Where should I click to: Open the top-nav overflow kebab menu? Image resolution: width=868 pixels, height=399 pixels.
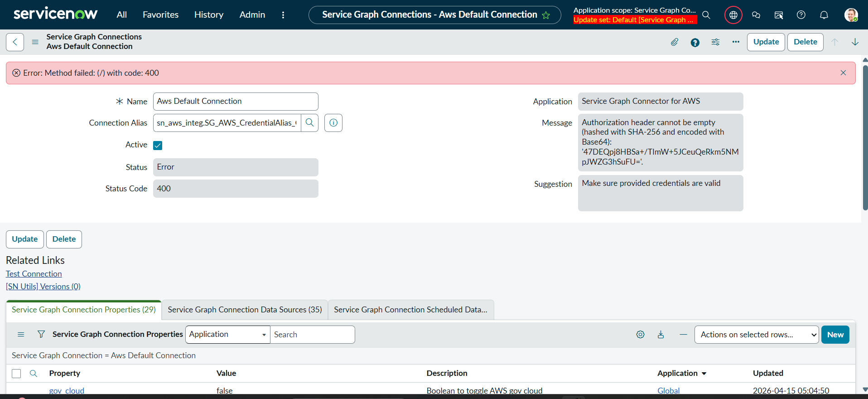tap(283, 15)
